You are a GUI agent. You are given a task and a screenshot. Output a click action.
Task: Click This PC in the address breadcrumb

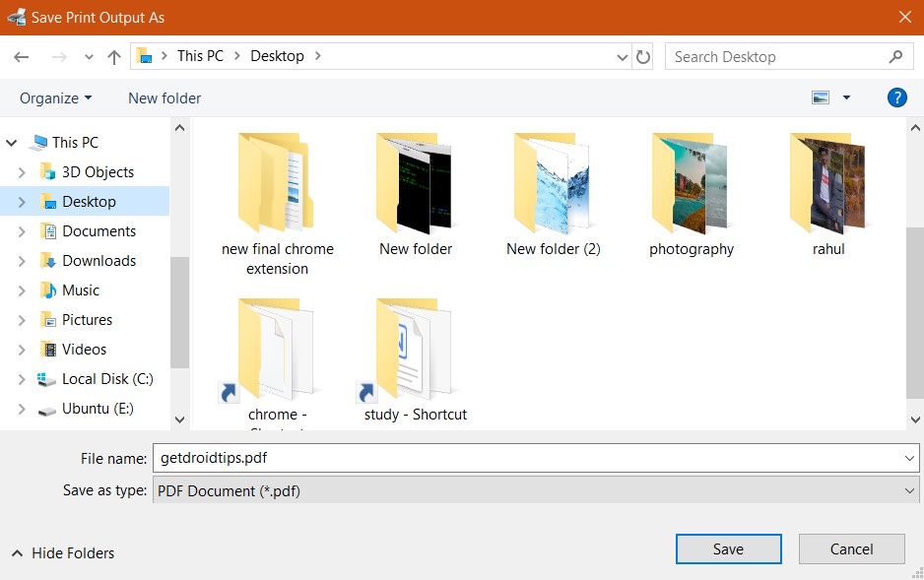pos(200,56)
